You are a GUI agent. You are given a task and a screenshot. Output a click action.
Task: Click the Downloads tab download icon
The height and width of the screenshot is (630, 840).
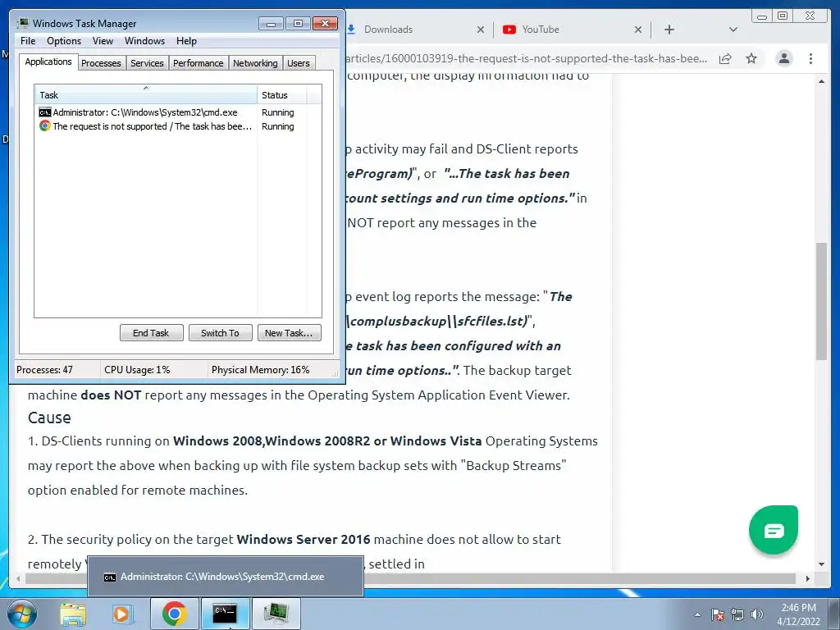coord(351,30)
